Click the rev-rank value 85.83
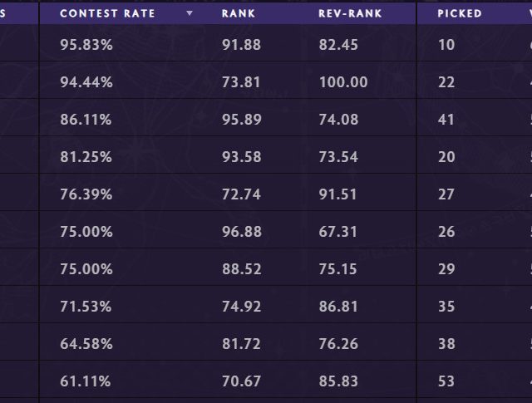This screenshot has height=403, width=532. point(338,381)
